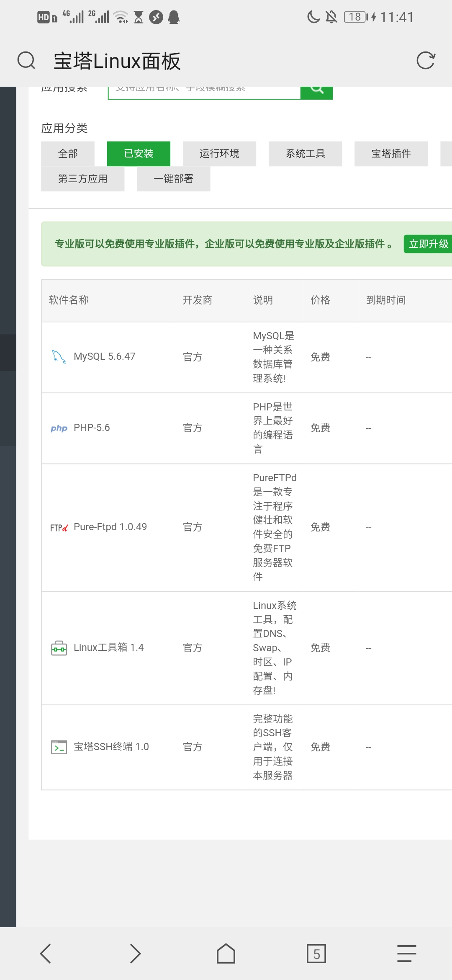This screenshot has width=452, height=980.
Task: Switch to the 运行环境 category
Action: (219, 154)
